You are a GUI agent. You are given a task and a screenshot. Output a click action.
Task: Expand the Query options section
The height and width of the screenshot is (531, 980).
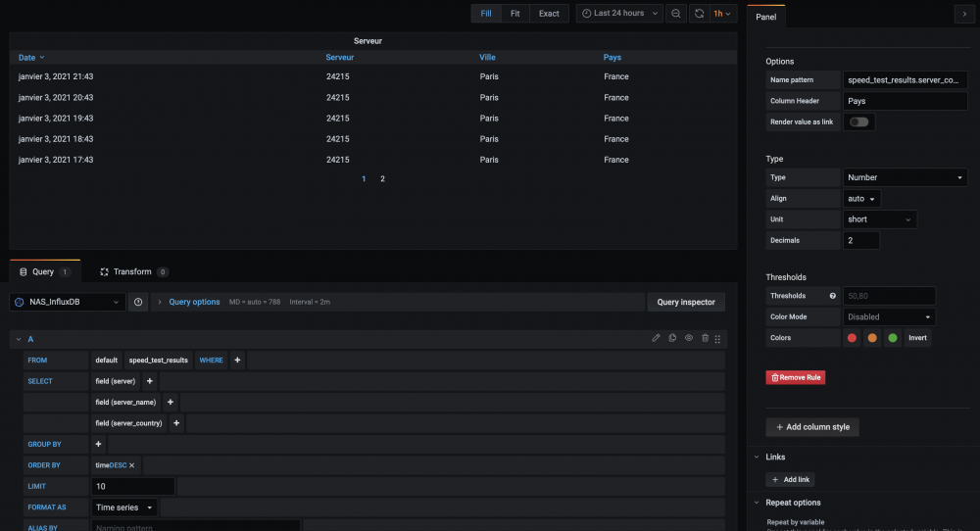click(194, 302)
